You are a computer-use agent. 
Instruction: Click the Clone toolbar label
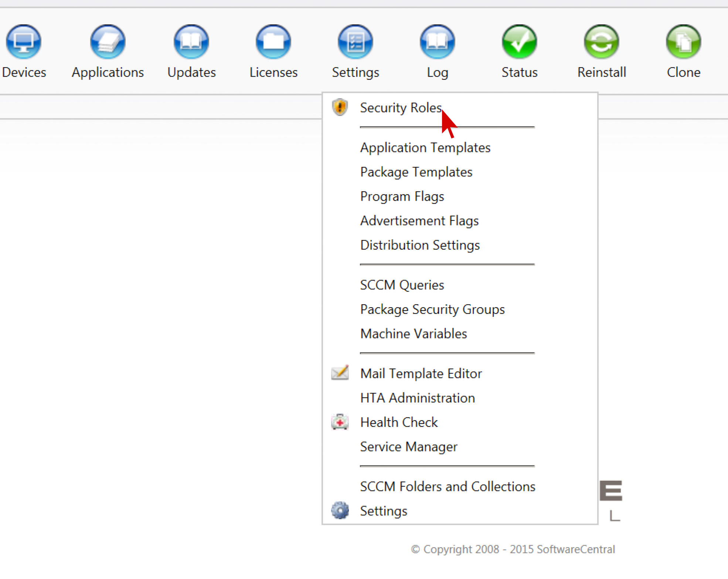(x=684, y=72)
